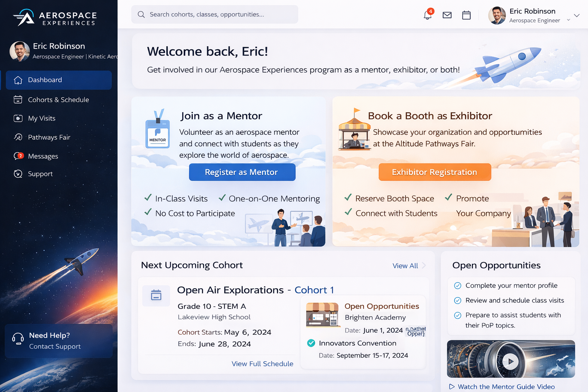
Task: Toggle Innovators Convention checkmark
Action: (x=311, y=343)
